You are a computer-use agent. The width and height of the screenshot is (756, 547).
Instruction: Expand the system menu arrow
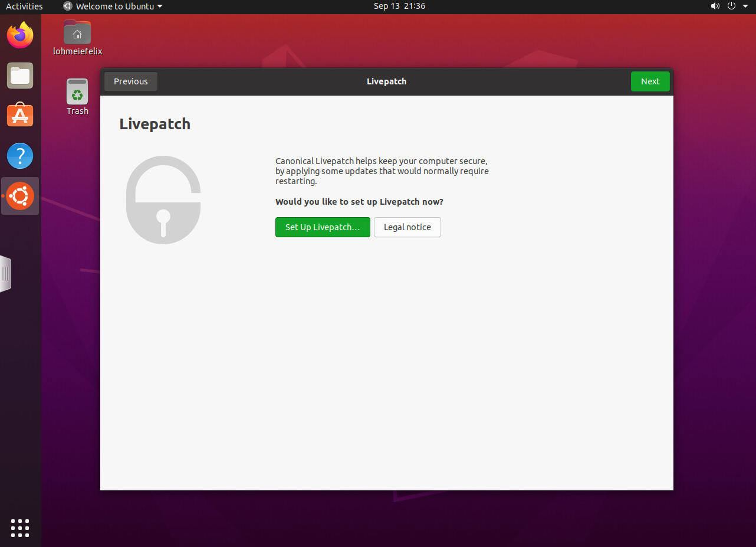745,6
